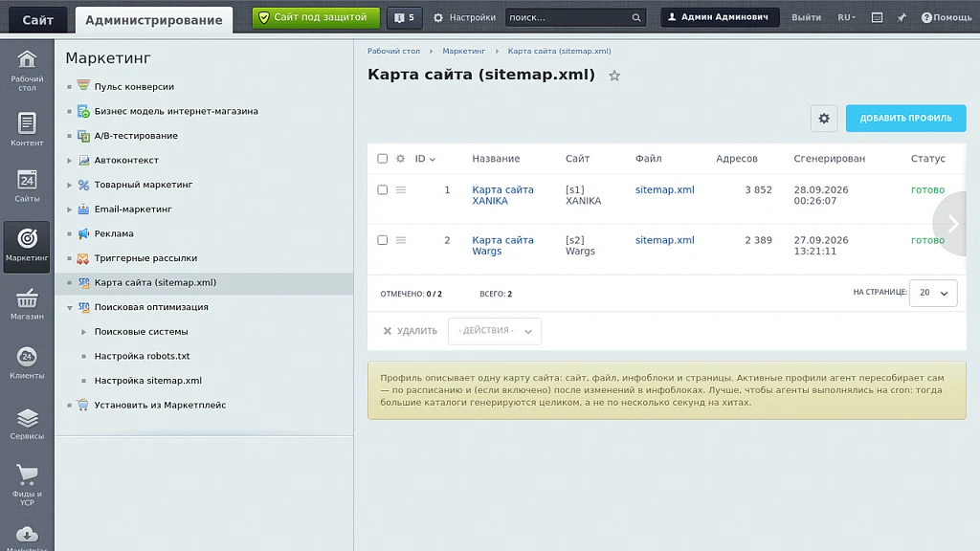Viewport: 980px width, 551px height.
Task: Expand the Автоконтекст tree node
Action: (x=69, y=161)
